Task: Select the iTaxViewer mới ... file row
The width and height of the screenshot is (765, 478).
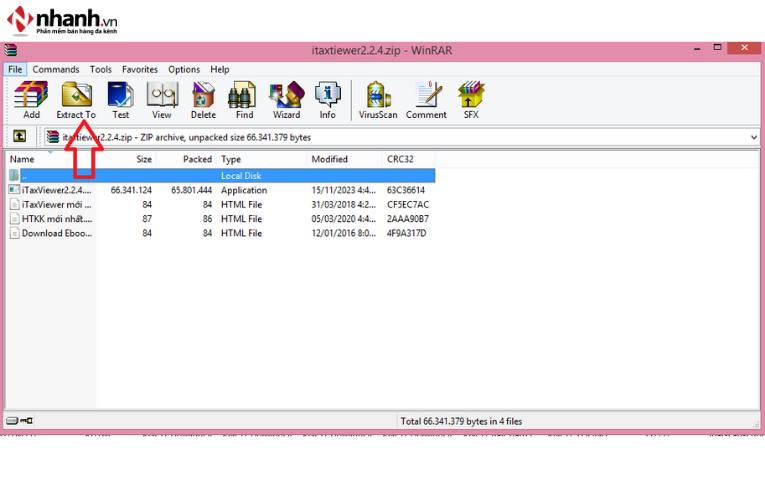Action: 221,204
